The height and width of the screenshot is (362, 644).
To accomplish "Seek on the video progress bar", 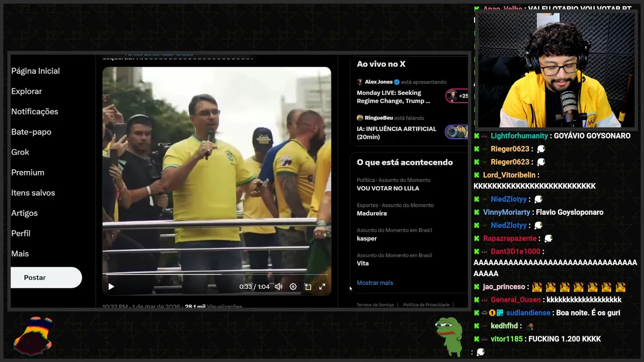I will click(x=216, y=275).
